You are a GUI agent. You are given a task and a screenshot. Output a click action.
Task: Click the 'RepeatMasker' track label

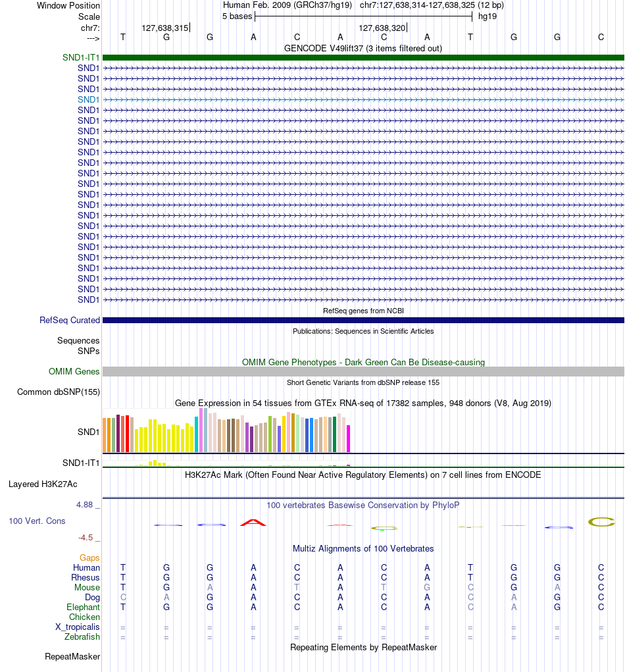click(x=72, y=657)
